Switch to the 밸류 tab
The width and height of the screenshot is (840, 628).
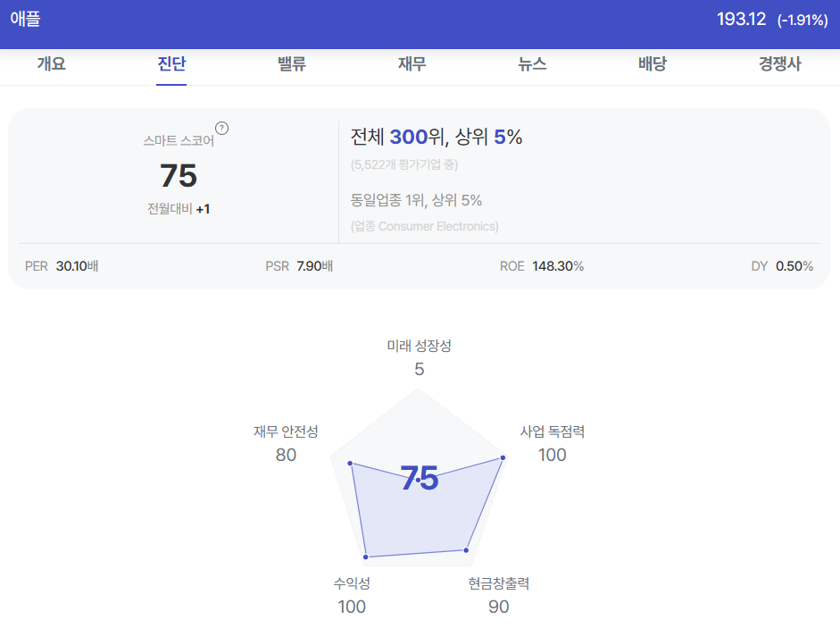[x=292, y=63]
